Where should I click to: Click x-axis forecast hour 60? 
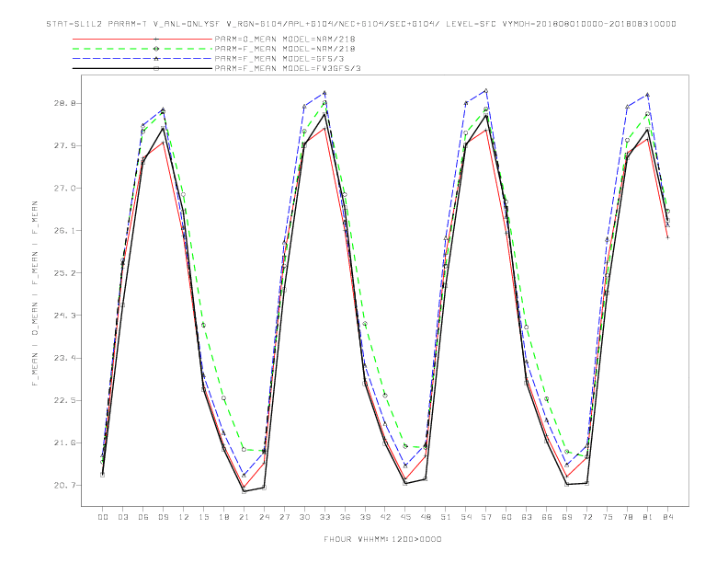coord(506,517)
